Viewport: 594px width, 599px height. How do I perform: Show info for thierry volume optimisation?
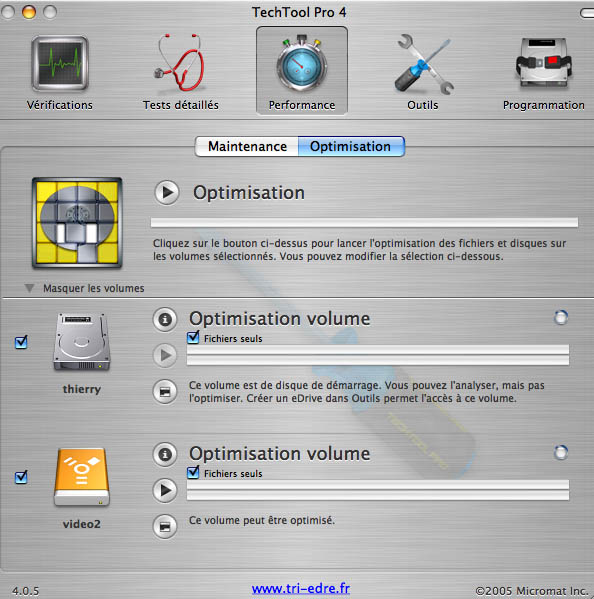tap(165, 319)
